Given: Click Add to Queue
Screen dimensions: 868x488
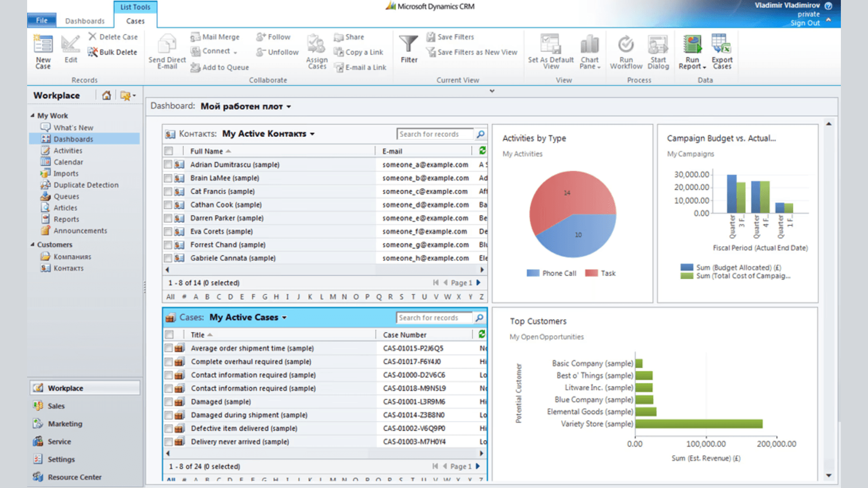Looking at the screenshot, I should click(x=220, y=67).
